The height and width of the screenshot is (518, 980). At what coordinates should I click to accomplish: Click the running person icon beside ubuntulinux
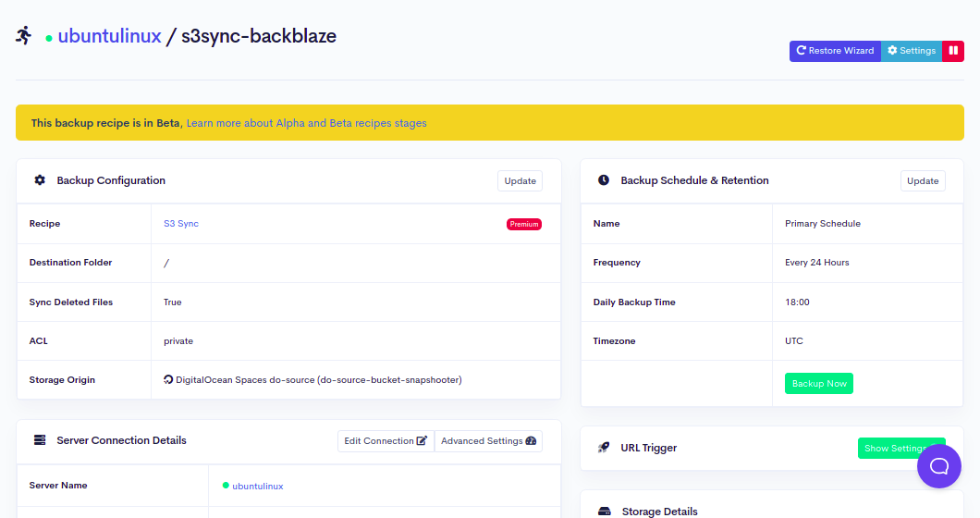24,36
